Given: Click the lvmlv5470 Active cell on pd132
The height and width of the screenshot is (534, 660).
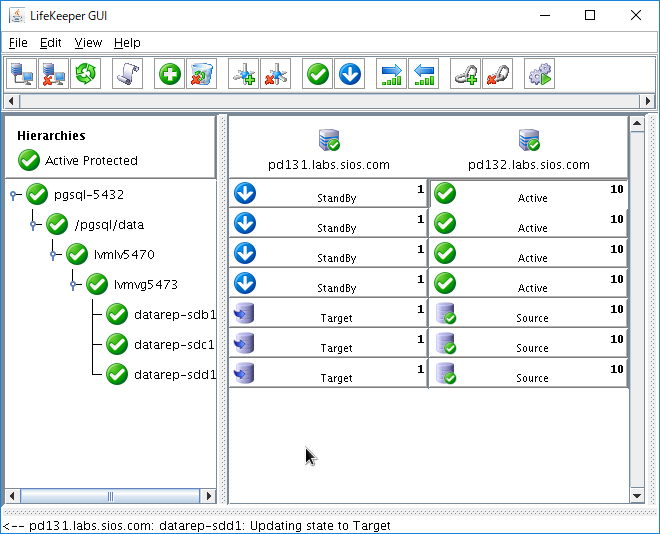Looking at the screenshot, I should click(529, 253).
